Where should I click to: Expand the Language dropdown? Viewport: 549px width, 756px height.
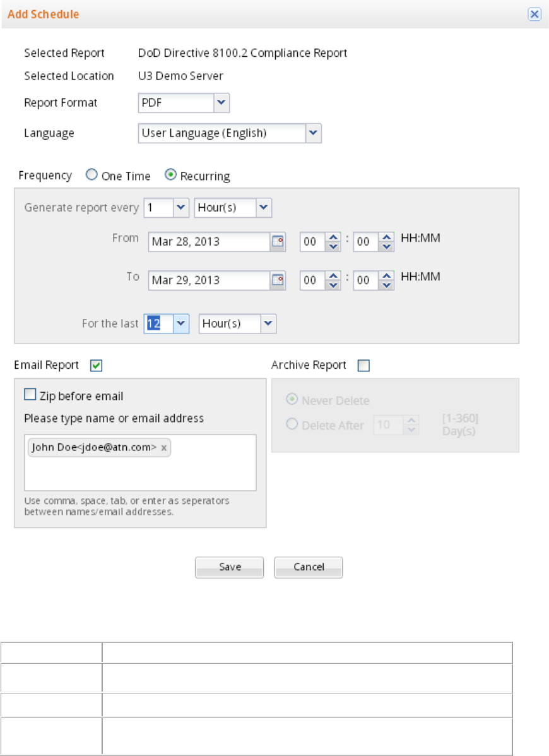pyautogui.click(x=314, y=133)
